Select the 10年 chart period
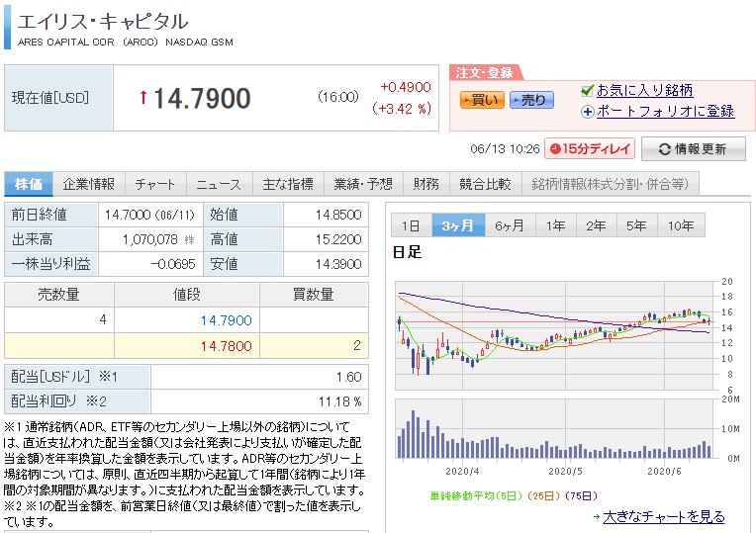The width and height of the screenshot is (756, 533). pos(681,225)
